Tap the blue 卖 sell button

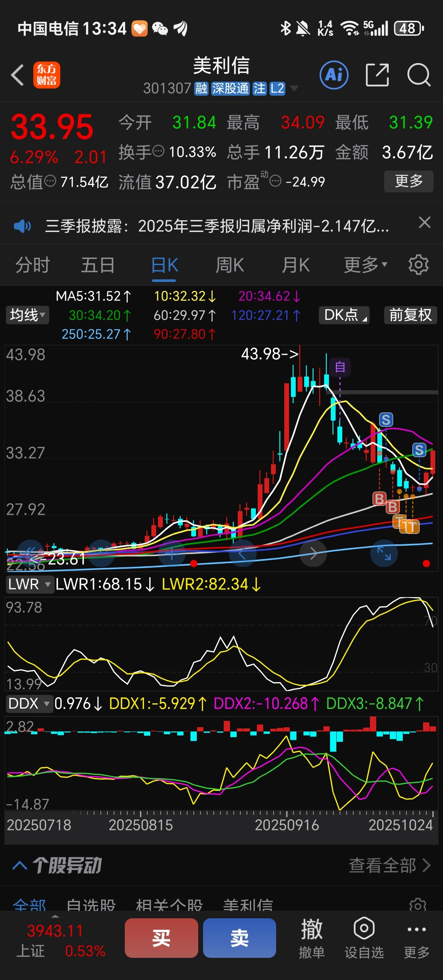(x=239, y=938)
